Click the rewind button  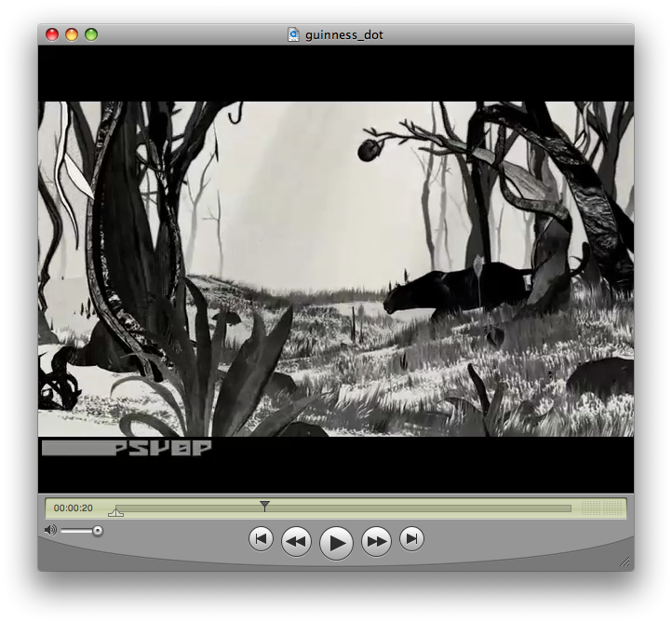tap(296, 541)
